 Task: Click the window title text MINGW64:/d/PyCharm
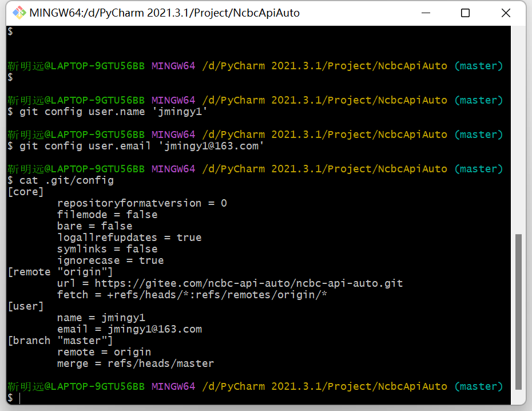coord(164,13)
